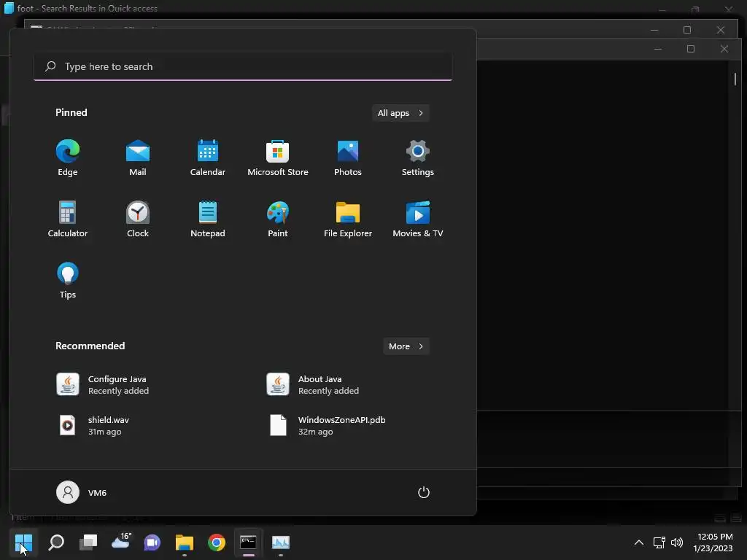Open the Calendar pinned app
Image resolution: width=747 pixels, height=560 pixels.
(x=208, y=158)
